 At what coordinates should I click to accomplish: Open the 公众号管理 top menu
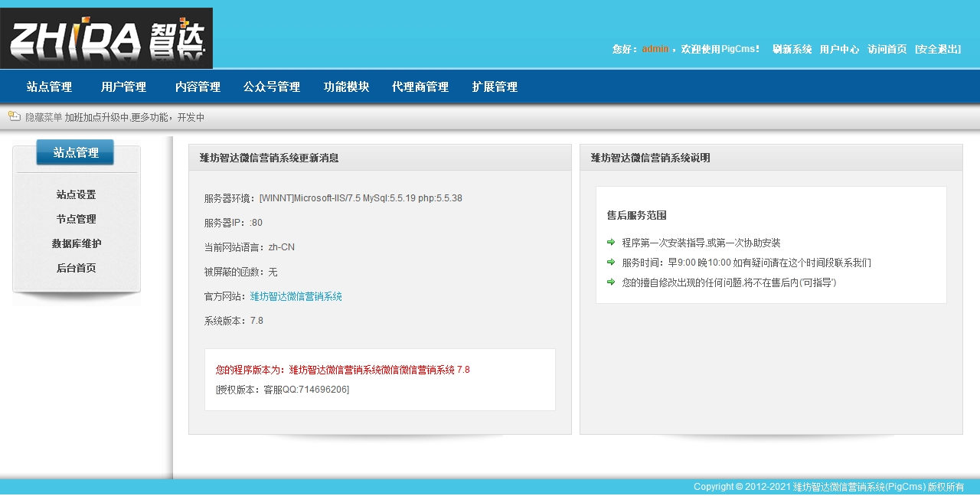(x=272, y=87)
